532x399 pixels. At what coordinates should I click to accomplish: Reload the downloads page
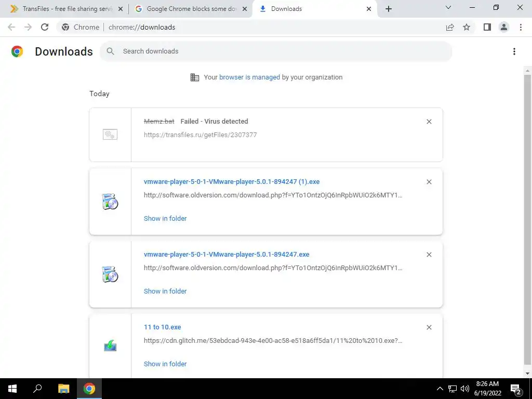tap(45, 27)
